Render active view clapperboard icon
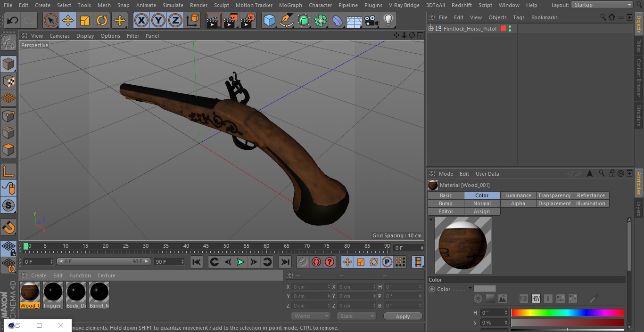644x332 pixels. [214, 21]
